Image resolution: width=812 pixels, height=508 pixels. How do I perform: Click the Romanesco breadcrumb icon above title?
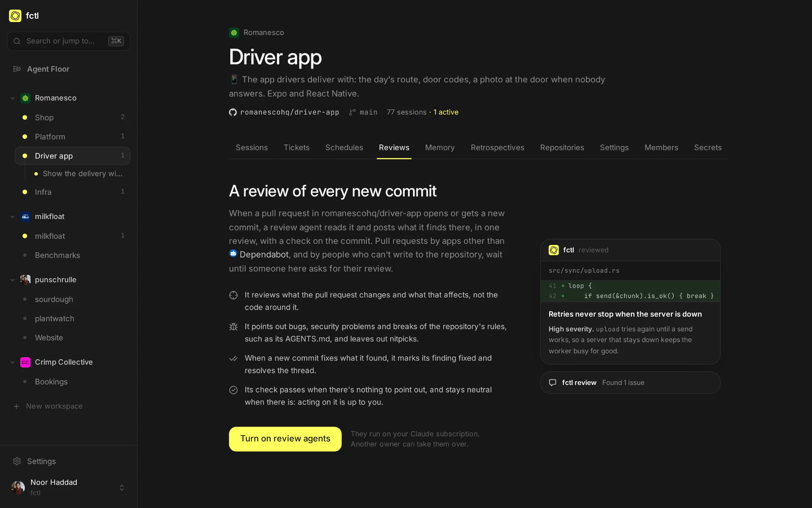pyautogui.click(x=234, y=33)
